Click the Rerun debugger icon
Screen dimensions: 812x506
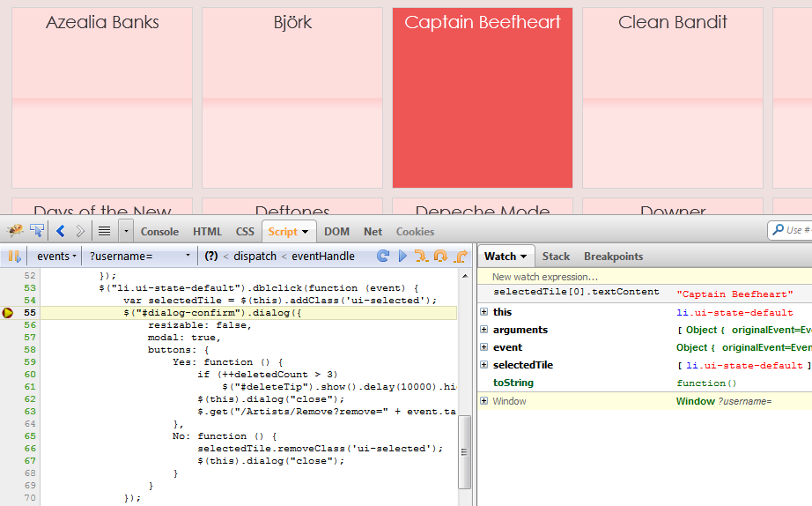click(383, 256)
